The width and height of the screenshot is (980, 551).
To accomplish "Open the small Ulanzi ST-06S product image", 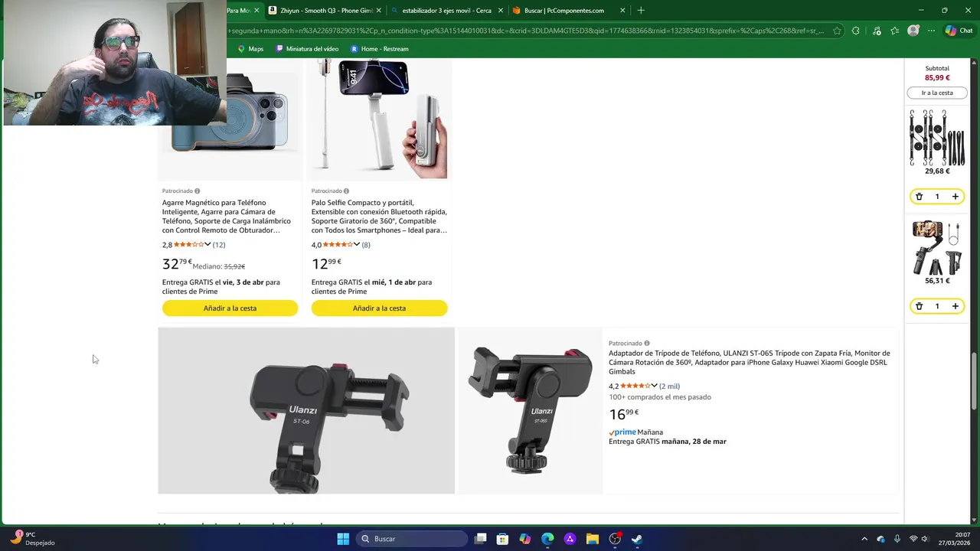I will pos(531,411).
